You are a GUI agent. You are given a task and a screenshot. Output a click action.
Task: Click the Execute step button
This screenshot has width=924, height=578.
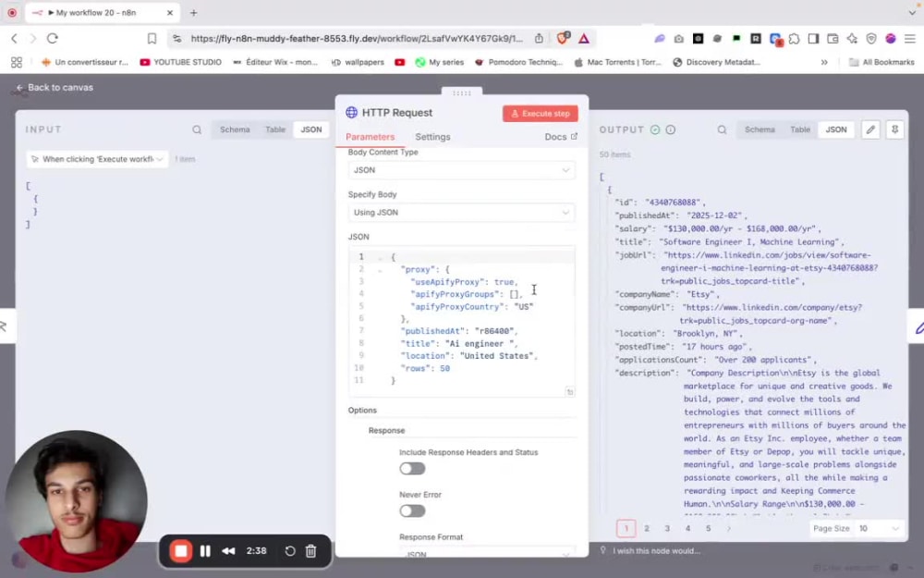540,113
